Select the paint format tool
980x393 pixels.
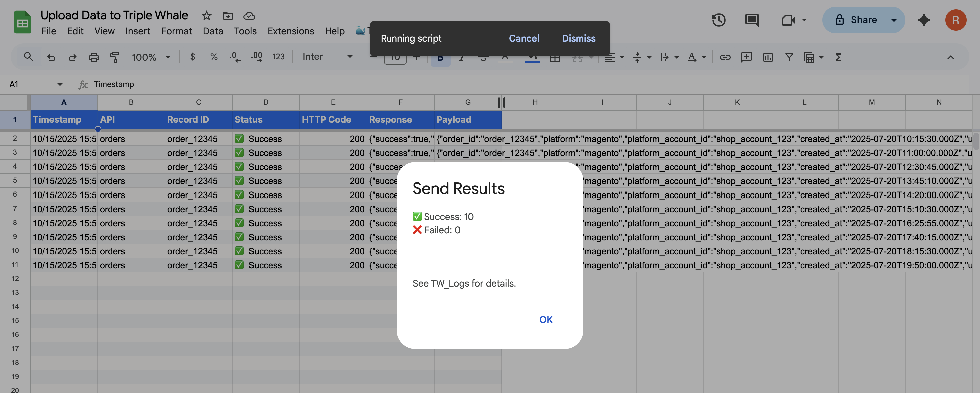tap(115, 57)
